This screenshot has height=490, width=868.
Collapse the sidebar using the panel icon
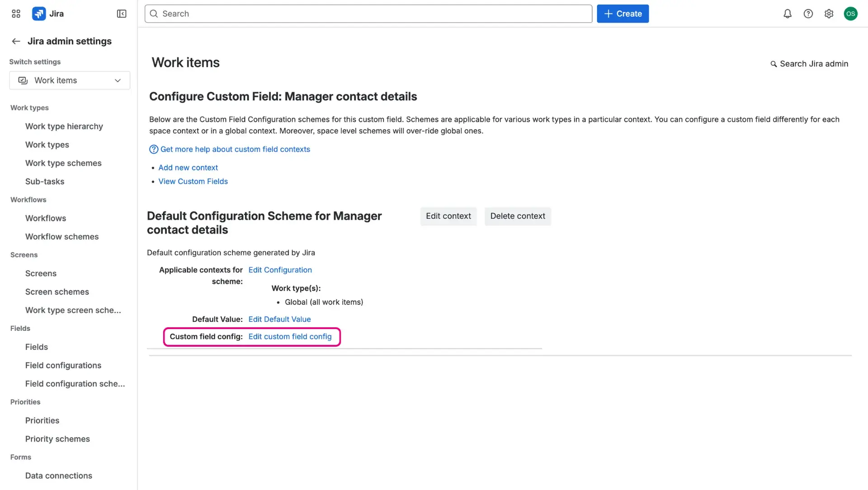tap(121, 14)
